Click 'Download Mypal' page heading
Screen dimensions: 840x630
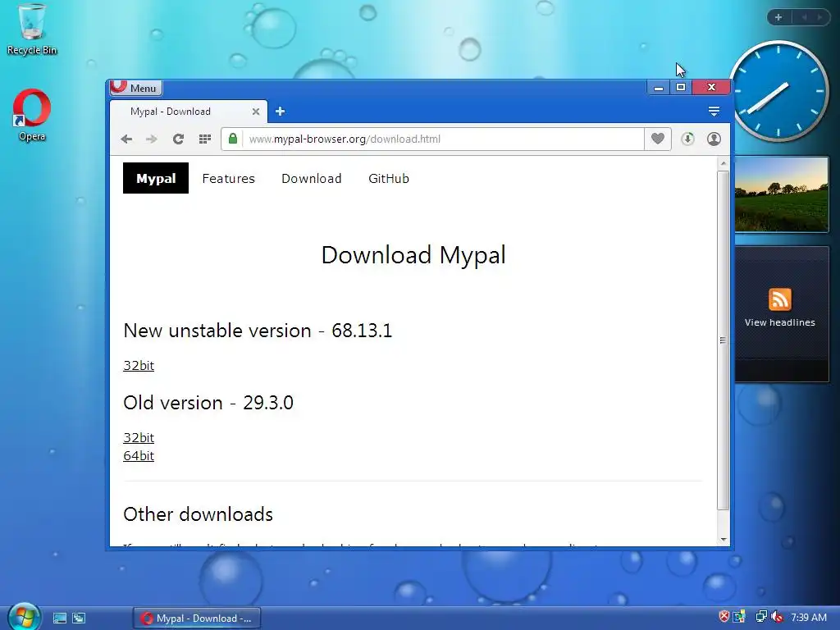click(x=413, y=255)
